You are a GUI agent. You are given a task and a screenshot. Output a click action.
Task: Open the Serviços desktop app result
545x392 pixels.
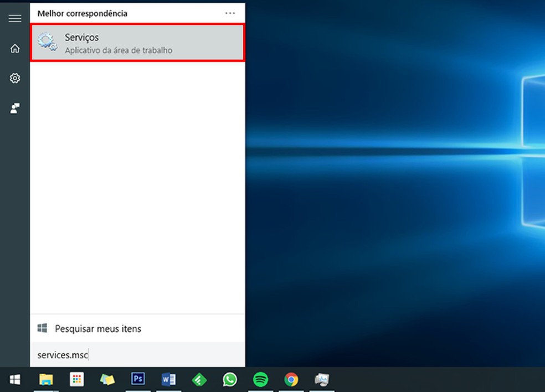point(137,43)
